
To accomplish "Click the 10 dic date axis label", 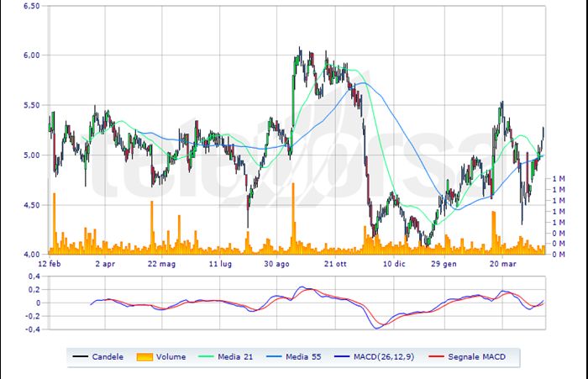I will coord(393,262).
